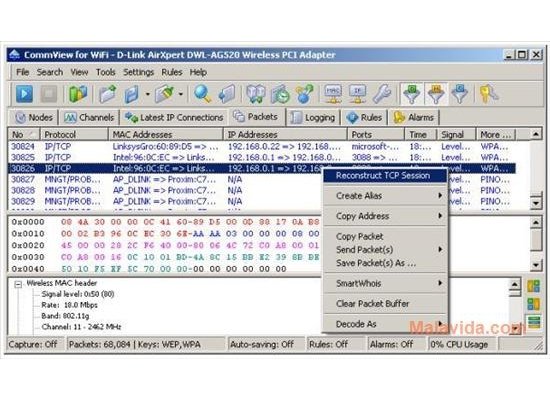Open dropdown arrow next to save icon
Image resolution: width=550 pixels, height=400 pixels.
[x=147, y=94]
